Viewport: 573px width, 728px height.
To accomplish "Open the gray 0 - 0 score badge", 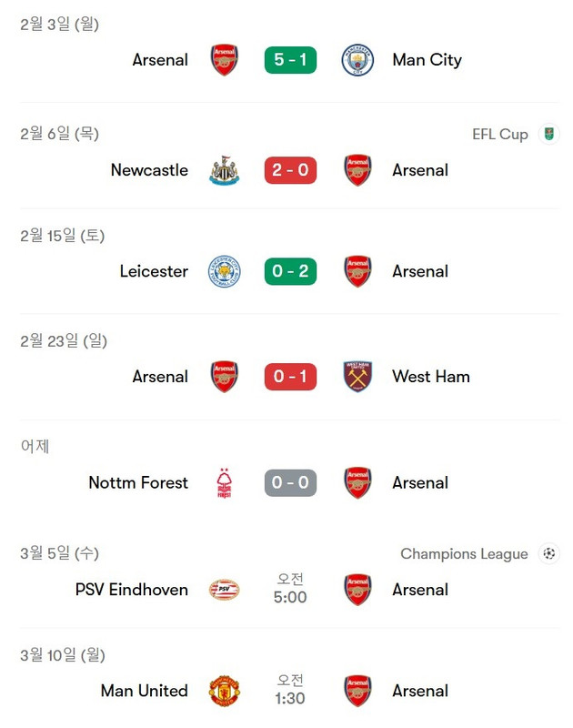I will pyautogui.click(x=290, y=483).
